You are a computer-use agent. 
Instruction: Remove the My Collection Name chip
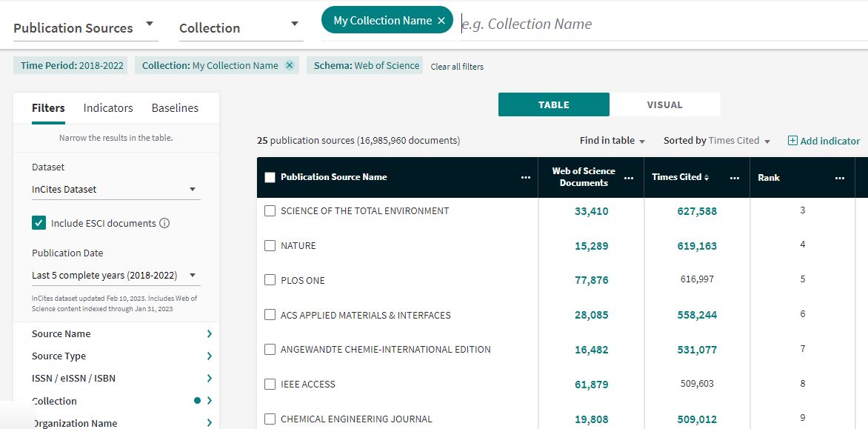[x=441, y=21]
